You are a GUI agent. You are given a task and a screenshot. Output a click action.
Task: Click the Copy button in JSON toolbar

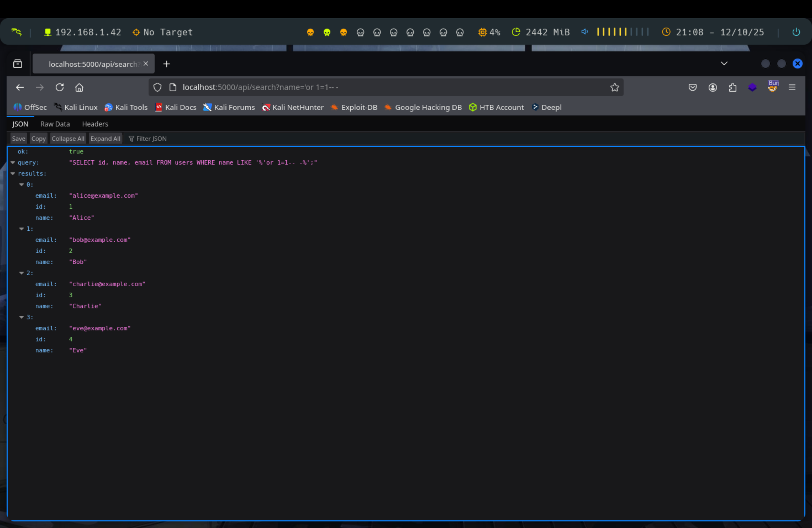(x=38, y=139)
